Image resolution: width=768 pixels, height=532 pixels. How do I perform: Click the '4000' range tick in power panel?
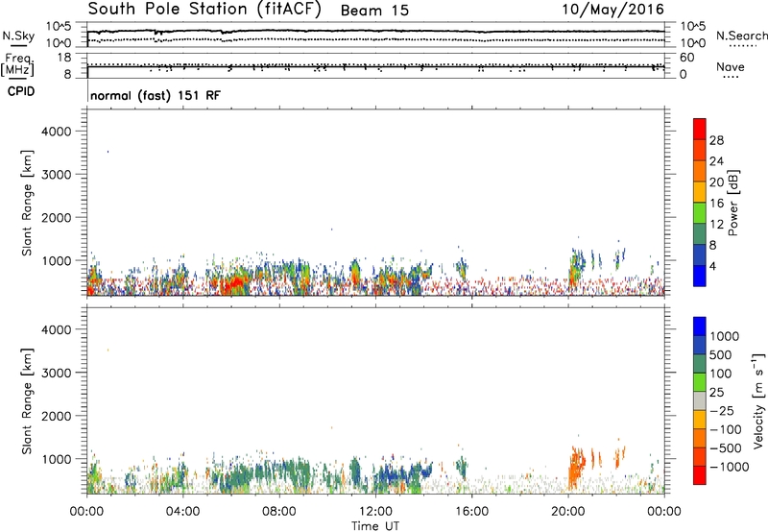[x=56, y=132]
